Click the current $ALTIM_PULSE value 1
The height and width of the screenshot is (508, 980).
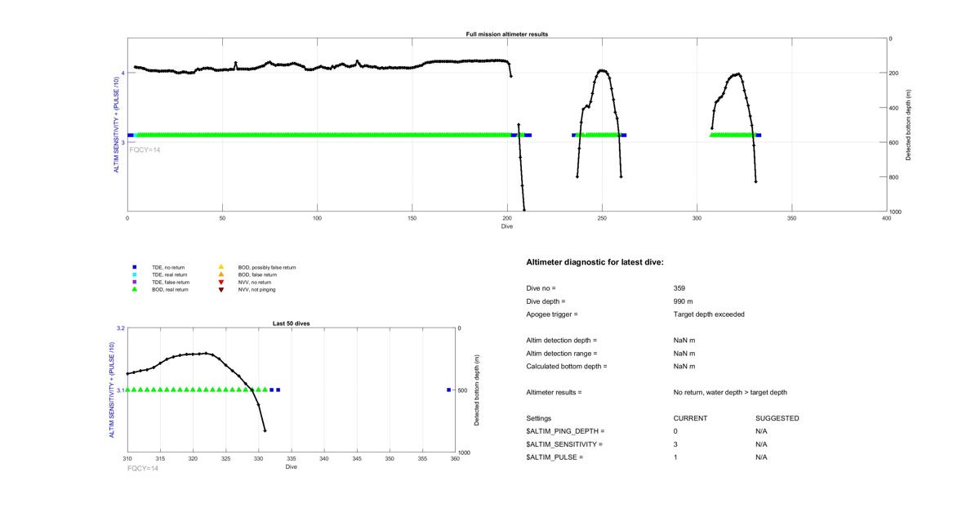coord(676,457)
